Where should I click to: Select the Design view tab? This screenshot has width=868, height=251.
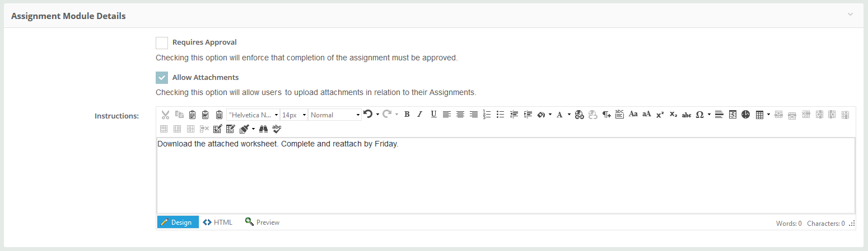(177, 222)
